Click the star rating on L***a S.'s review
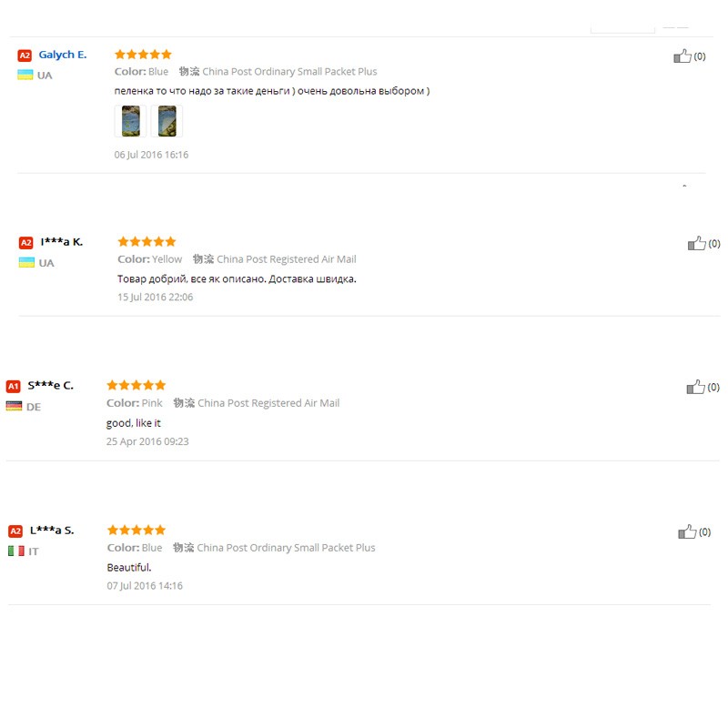The image size is (728, 728). click(x=136, y=530)
